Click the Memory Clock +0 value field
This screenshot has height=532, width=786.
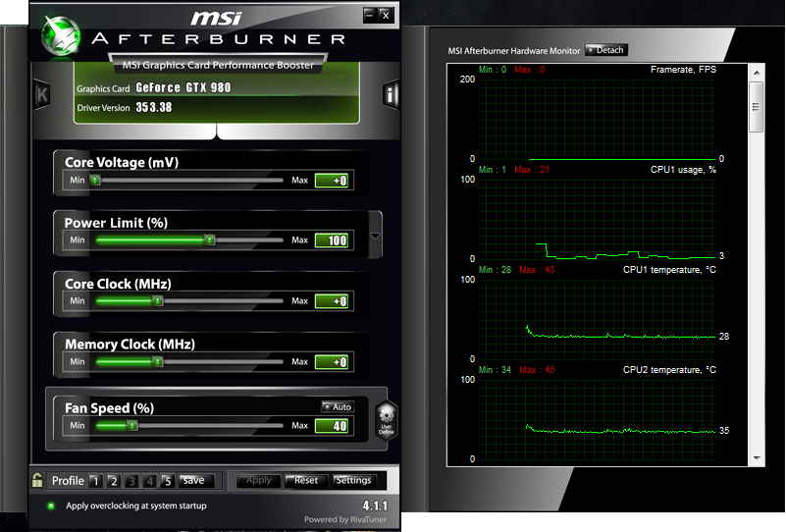tap(332, 362)
